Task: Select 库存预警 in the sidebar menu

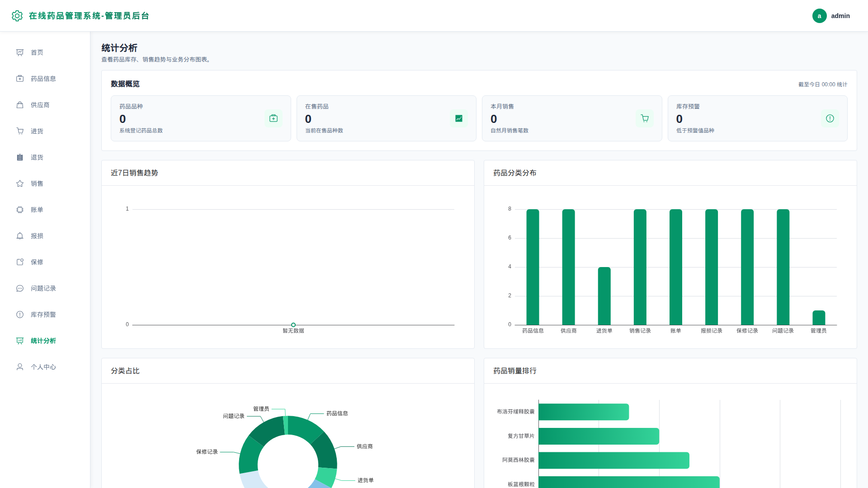Action: (45, 314)
